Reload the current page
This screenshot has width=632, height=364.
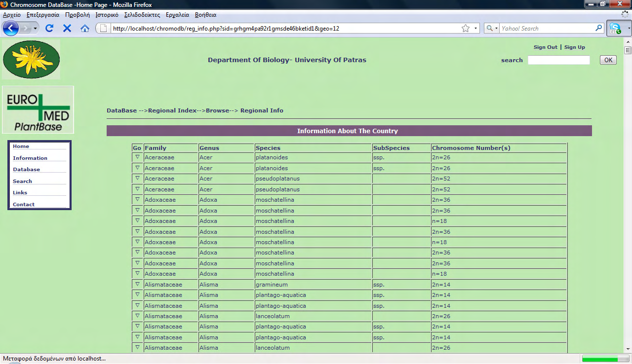[49, 28]
